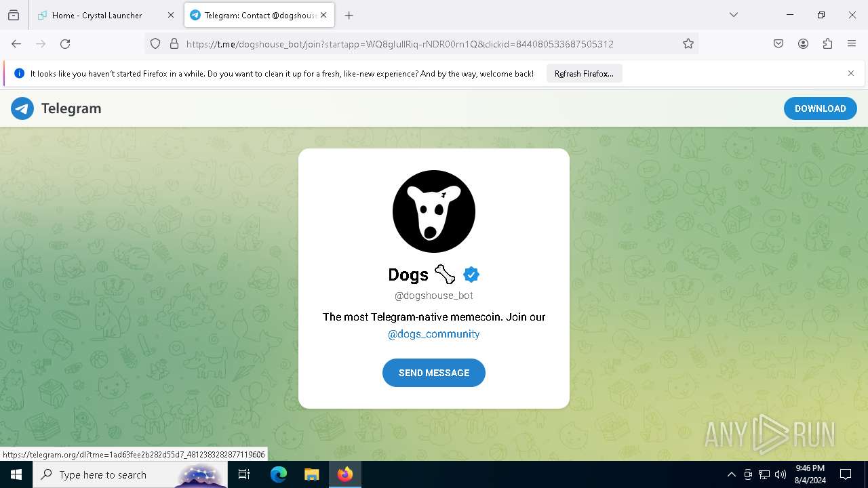The height and width of the screenshot is (488, 868).
Task: Go back to previous page
Action: [x=16, y=44]
